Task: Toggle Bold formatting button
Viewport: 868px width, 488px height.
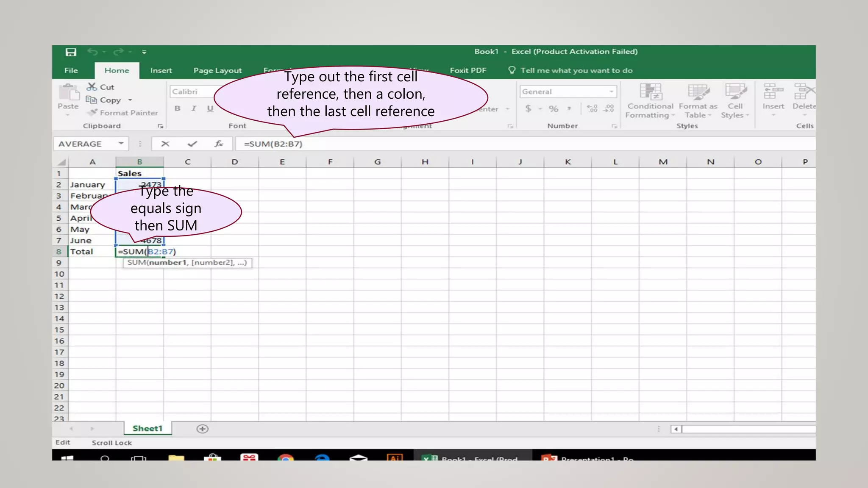Action: tap(178, 108)
